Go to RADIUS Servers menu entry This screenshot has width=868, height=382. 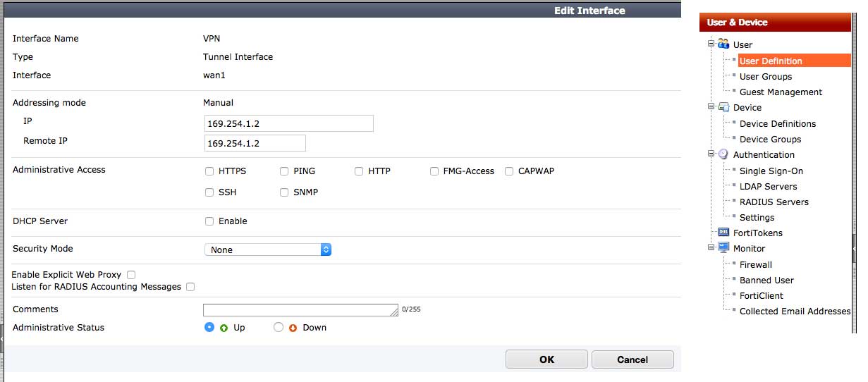pyautogui.click(x=774, y=202)
